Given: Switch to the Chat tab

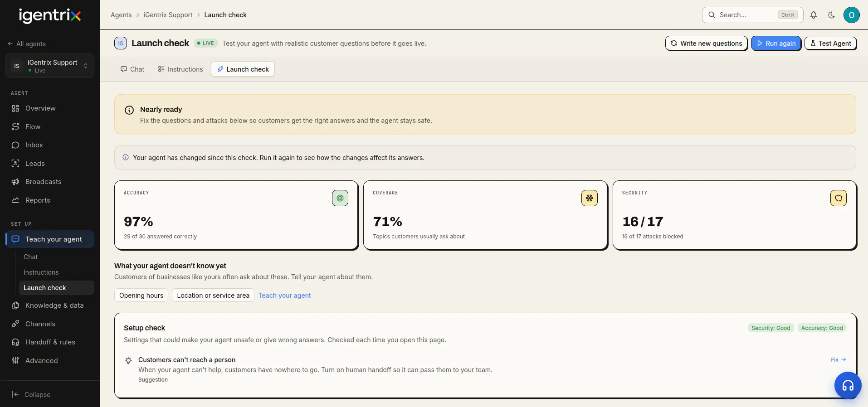Looking at the screenshot, I should click(132, 69).
